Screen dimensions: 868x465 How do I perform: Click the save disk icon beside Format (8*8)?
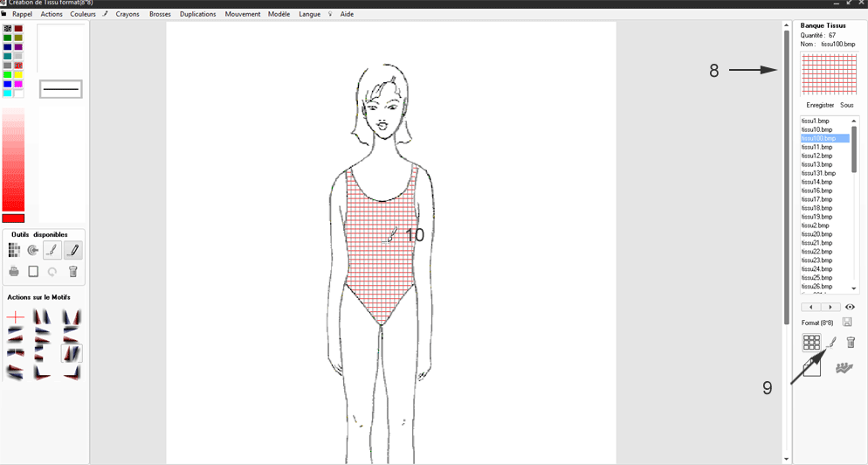pyautogui.click(x=847, y=323)
